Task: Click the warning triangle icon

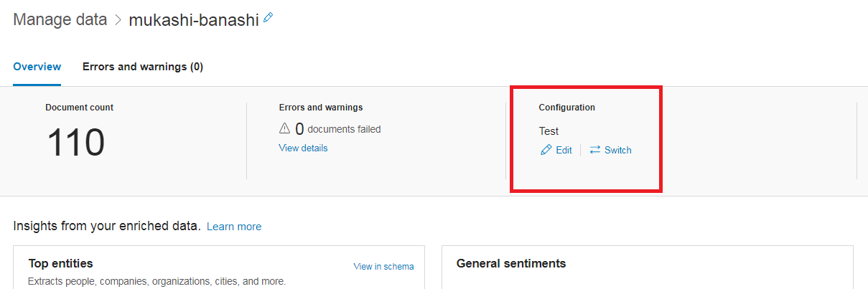Action: [x=284, y=129]
